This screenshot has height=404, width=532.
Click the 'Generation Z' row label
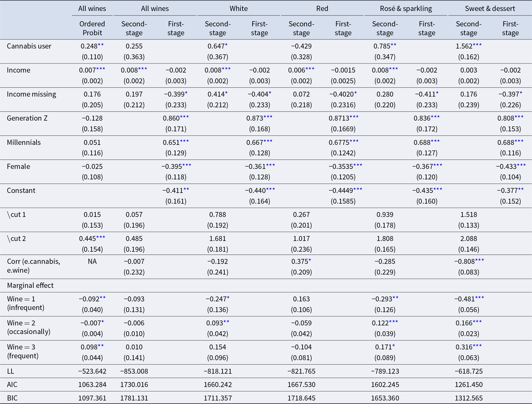coord(27,118)
